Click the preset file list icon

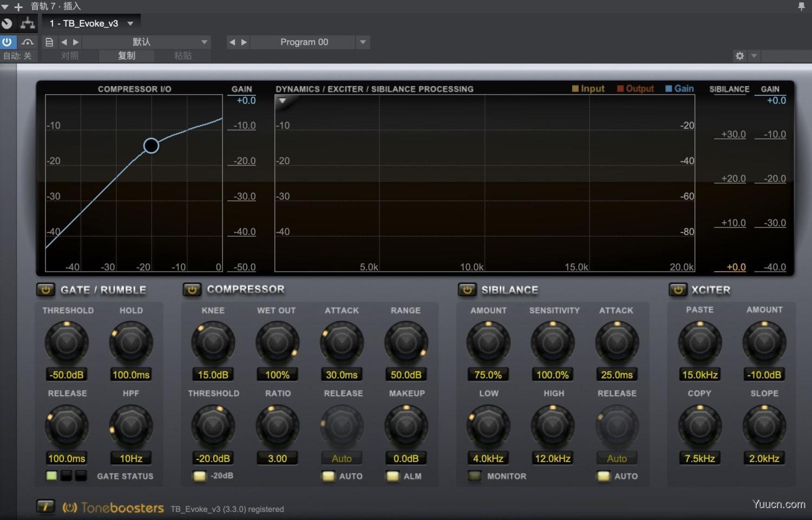pyautogui.click(x=49, y=42)
